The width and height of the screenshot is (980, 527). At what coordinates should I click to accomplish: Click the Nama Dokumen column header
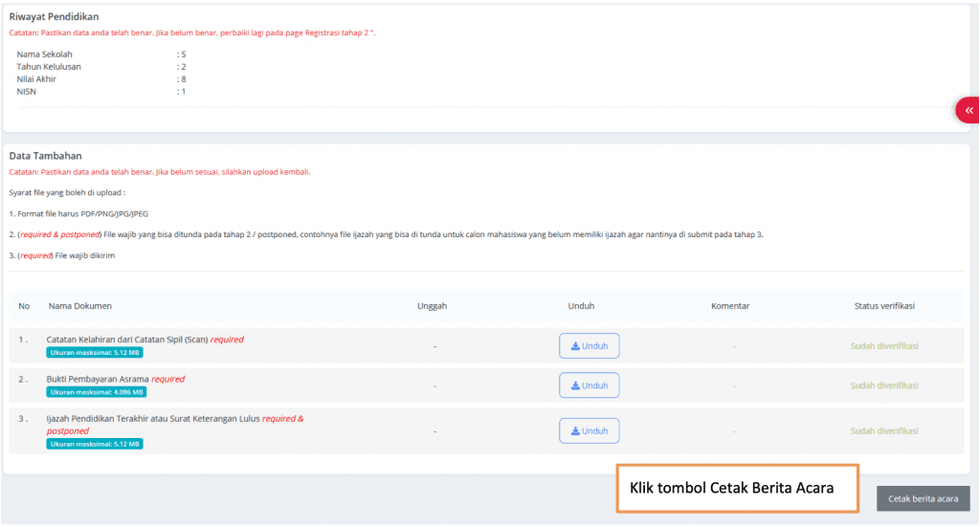pyautogui.click(x=80, y=306)
